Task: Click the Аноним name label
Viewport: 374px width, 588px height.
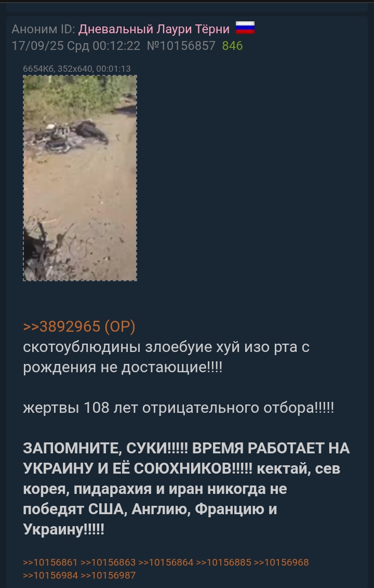Action: [34, 29]
